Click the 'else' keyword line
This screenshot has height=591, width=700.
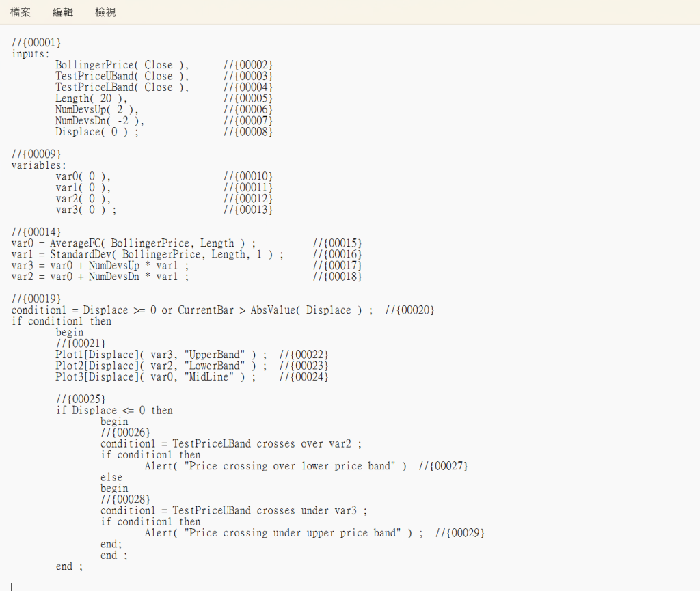click(111, 477)
